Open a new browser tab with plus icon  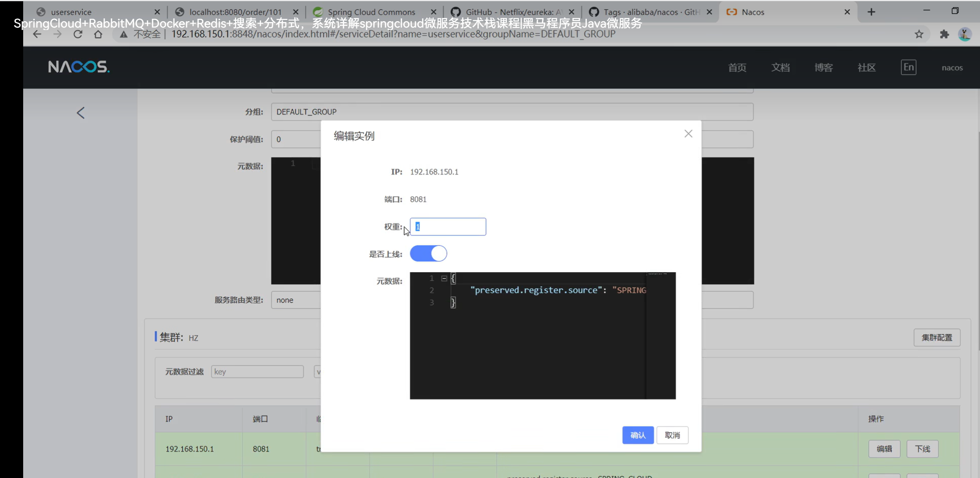(871, 12)
